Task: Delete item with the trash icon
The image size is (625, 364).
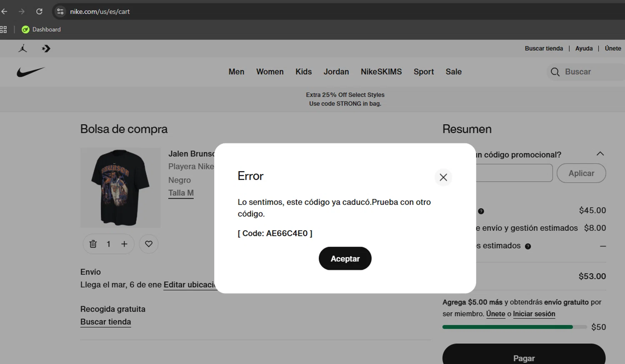Action: pos(93,244)
